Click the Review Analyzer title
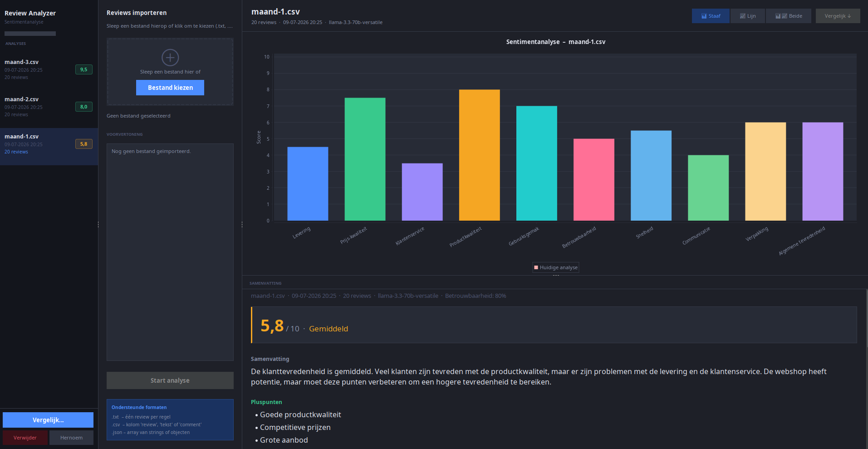Screen dimensions: 868x449 (30, 13)
